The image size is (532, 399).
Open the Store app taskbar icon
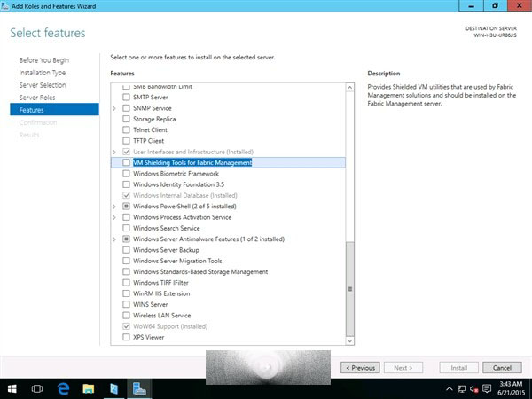(x=114, y=389)
